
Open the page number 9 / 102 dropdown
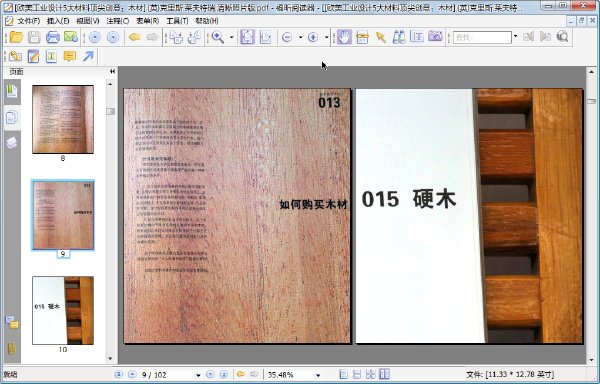click(198, 375)
